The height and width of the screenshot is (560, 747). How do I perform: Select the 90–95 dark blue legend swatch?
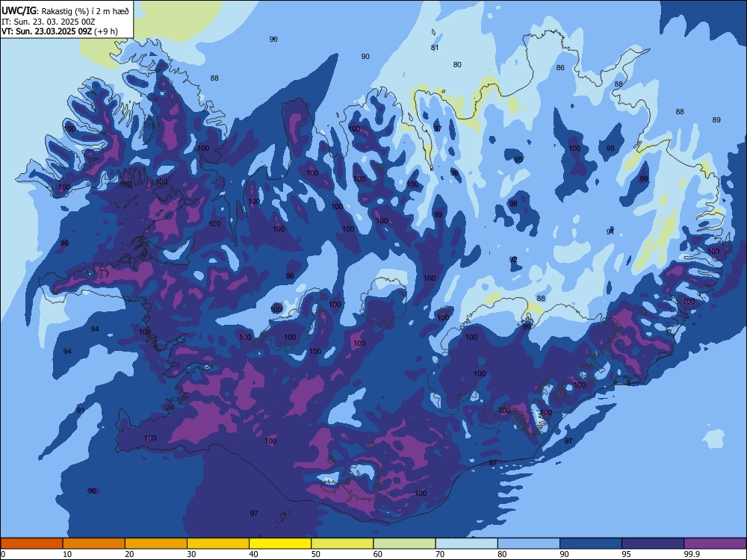pyautogui.click(x=591, y=544)
